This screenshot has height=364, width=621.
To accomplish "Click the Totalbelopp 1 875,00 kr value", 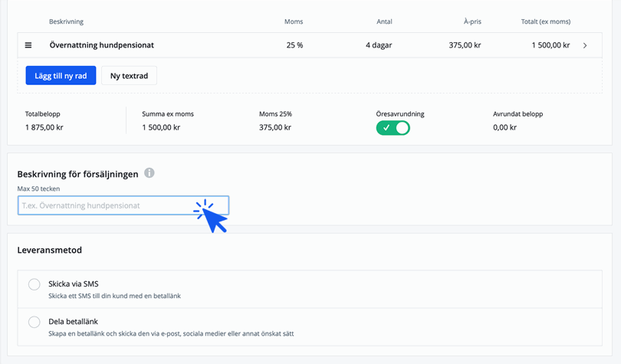I will 44,127.
